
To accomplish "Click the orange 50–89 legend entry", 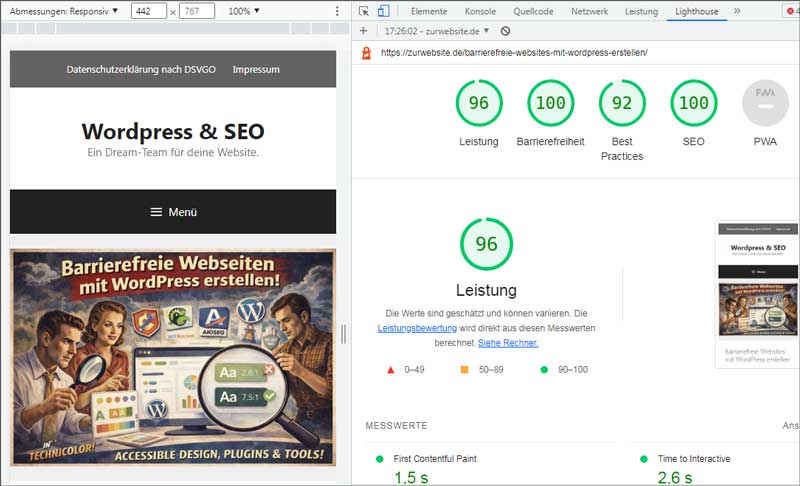I will (x=482, y=370).
